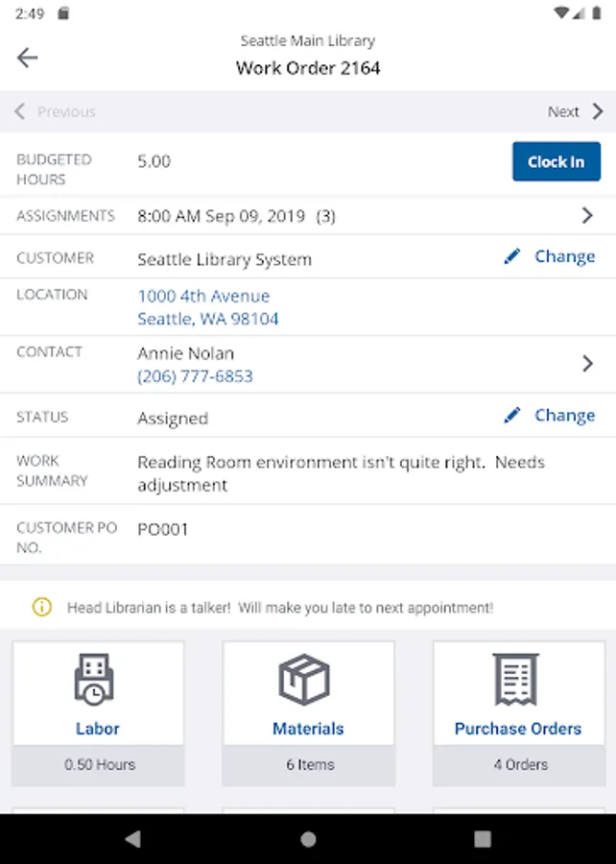Tap Change link for Status
The image size is (616, 864).
(564, 415)
